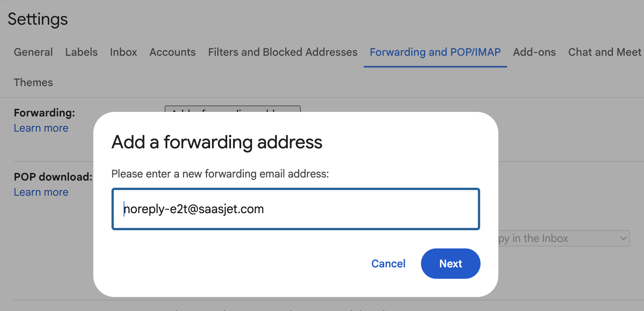Open Learn more under POP download
644x311 pixels.
(41, 192)
